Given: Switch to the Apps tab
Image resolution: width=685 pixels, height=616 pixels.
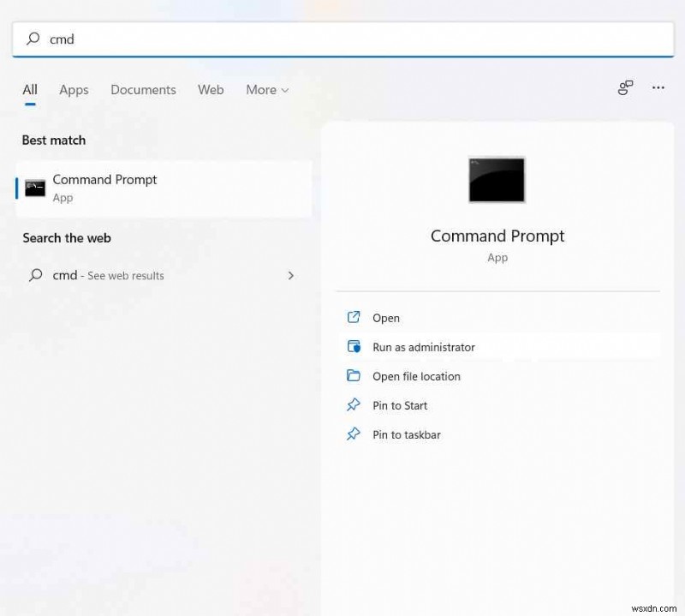Looking at the screenshot, I should click(x=74, y=90).
